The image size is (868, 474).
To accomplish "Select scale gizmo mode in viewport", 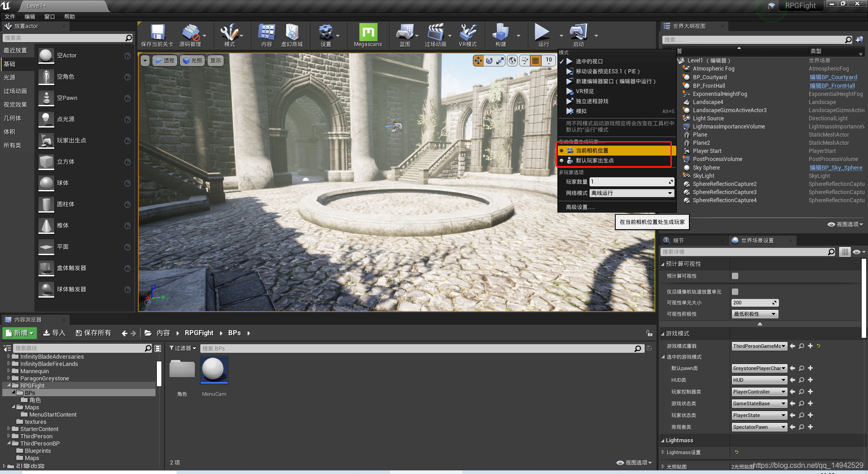I will (x=500, y=61).
